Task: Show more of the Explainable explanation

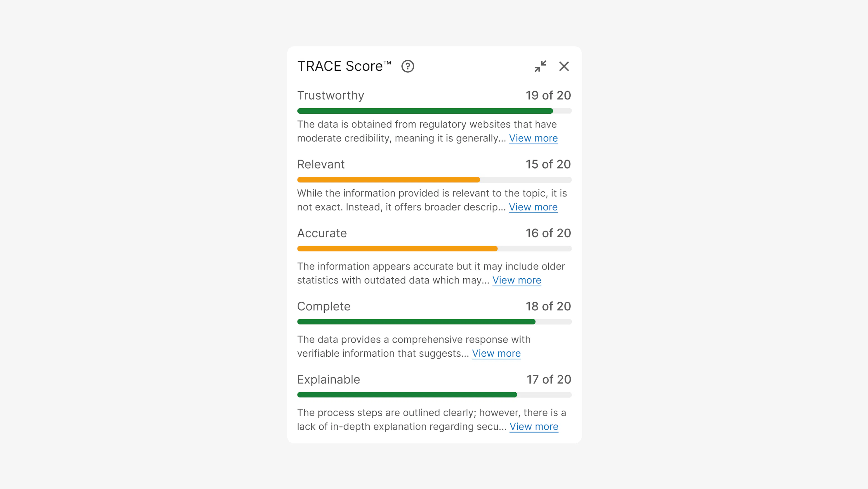Action: pos(534,427)
